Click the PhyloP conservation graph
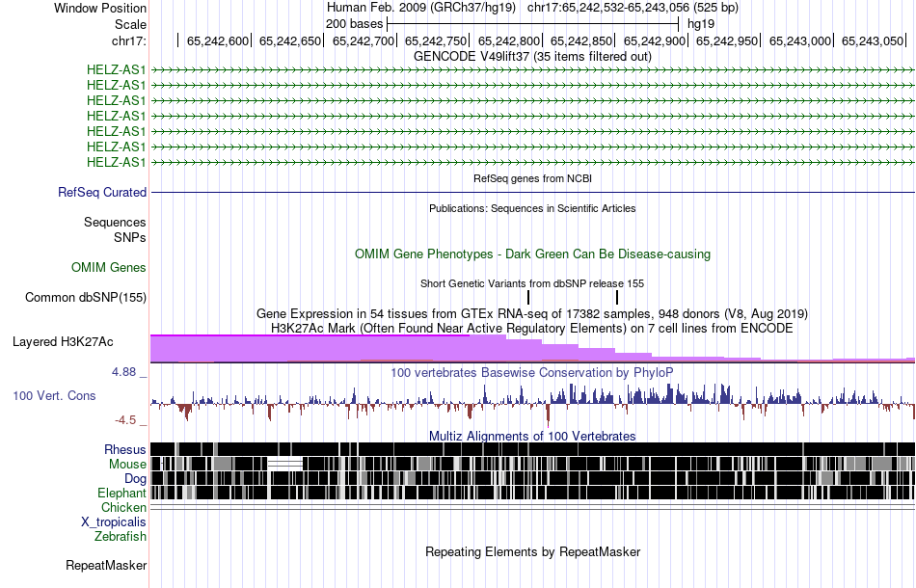The image size is (916, 588). pyautogui.click(x=533, y=404)
